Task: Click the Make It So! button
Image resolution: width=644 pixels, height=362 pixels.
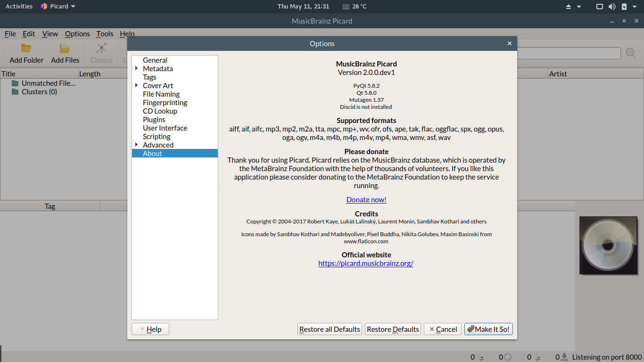Action: [488, 329]
